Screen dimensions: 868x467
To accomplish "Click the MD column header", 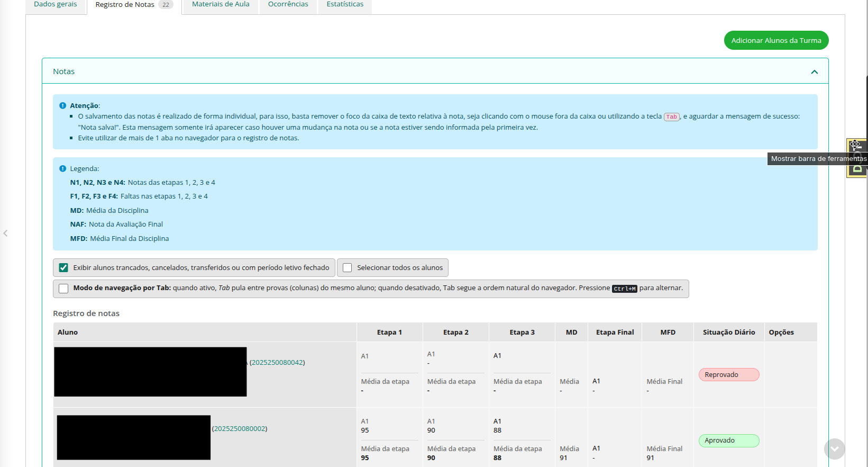I will coord(572,333).
